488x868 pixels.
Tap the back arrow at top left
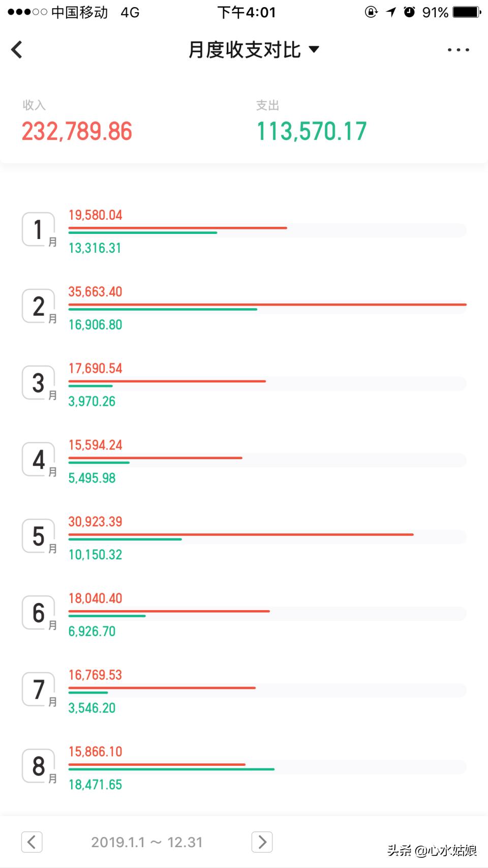click(x=17, y=49)
